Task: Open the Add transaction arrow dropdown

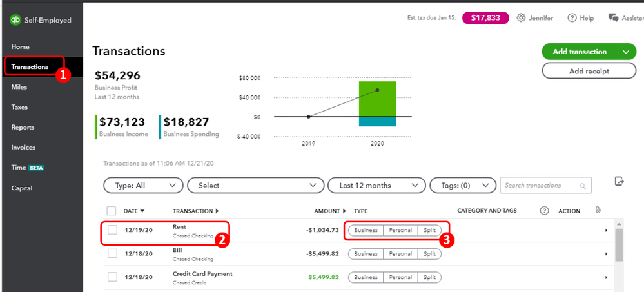Action: (x=627, y=52)
